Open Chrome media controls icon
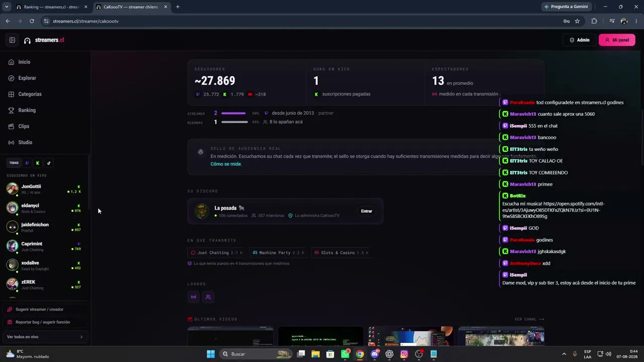Viewport: 644px width, 362px height. [x=612, y=21]
